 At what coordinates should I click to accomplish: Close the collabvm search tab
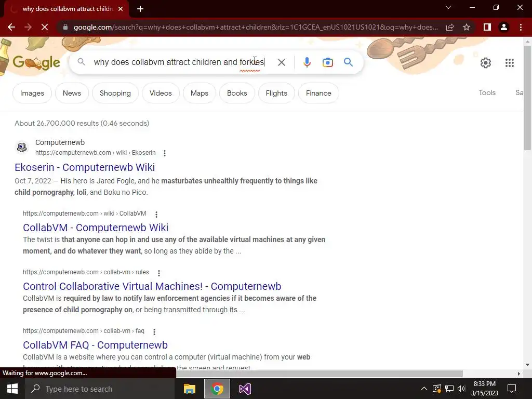pos(121,9)
